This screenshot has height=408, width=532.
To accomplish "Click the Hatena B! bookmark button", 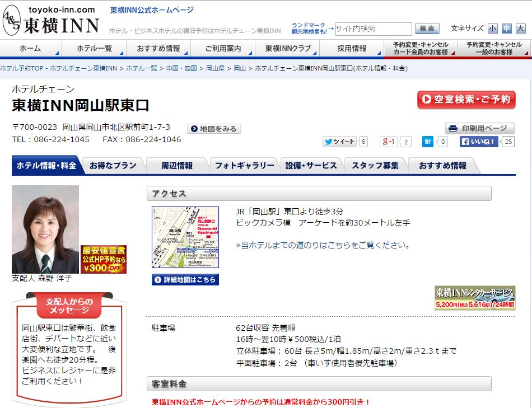I will (428, 142).
